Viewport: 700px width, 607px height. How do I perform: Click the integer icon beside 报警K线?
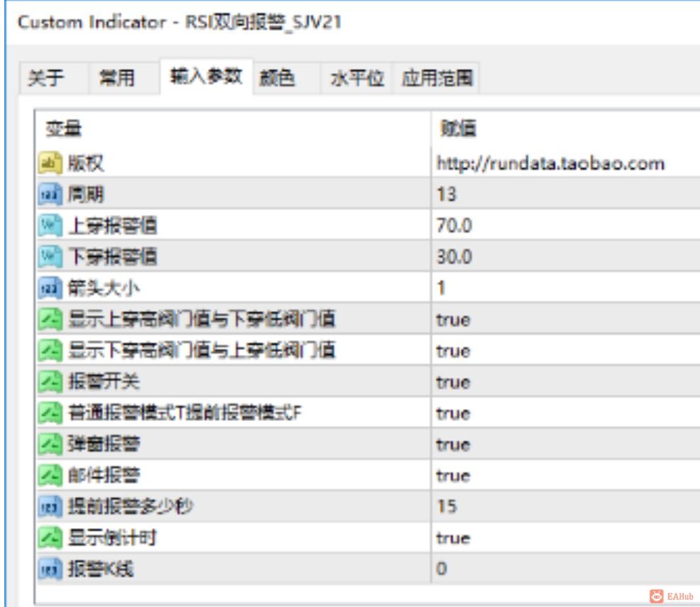point(50,569)
